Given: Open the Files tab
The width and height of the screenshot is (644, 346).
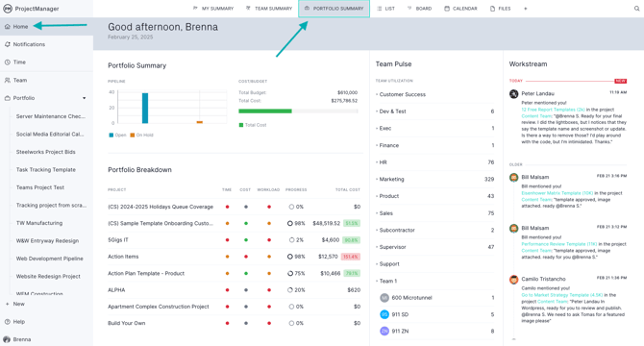Looking at the screenshot, I should 500,9.
